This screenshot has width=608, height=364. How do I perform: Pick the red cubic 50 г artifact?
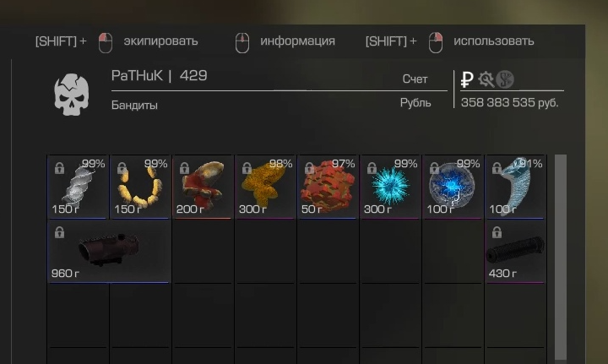point(328,187)
